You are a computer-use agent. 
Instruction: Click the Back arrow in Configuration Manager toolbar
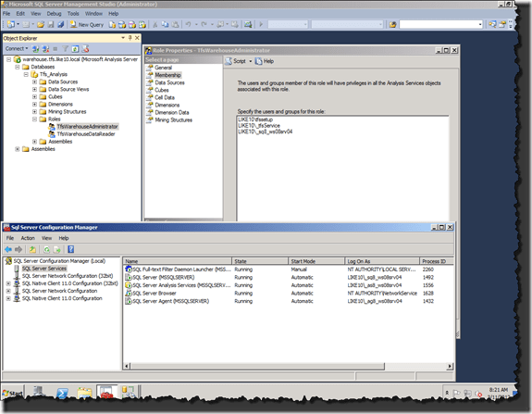[8, 250]
